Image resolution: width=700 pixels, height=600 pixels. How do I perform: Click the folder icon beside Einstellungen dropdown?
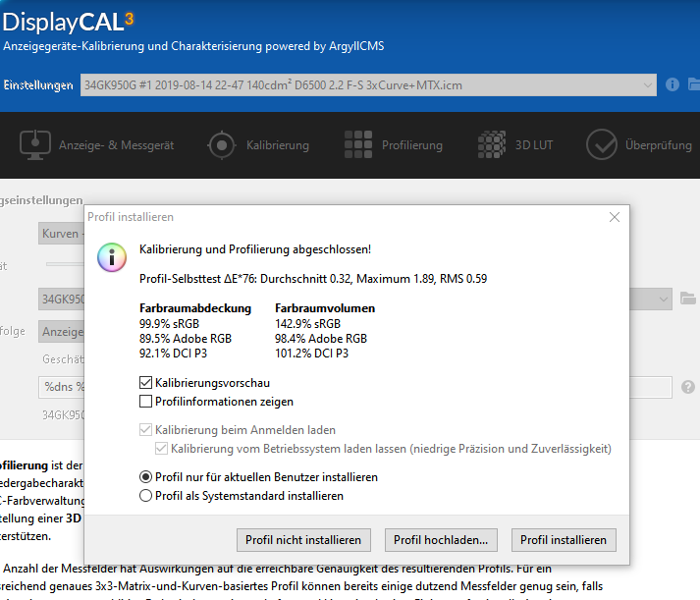tap(694, 83)
